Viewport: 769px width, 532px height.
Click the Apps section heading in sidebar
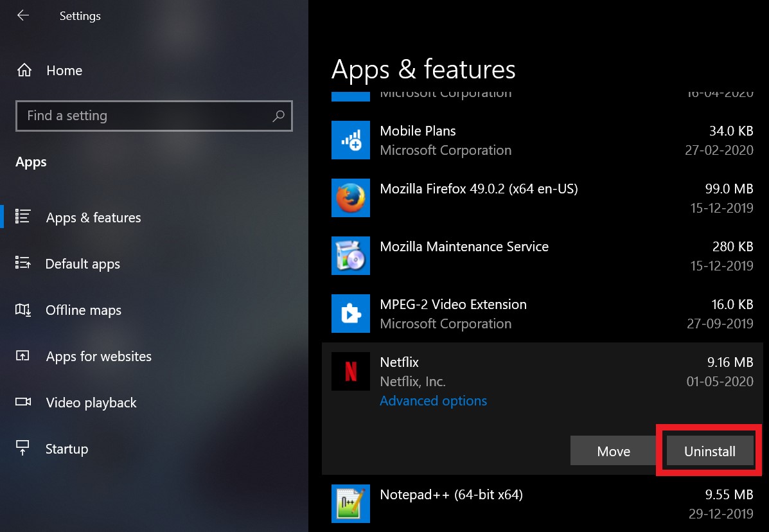[31, 162]
